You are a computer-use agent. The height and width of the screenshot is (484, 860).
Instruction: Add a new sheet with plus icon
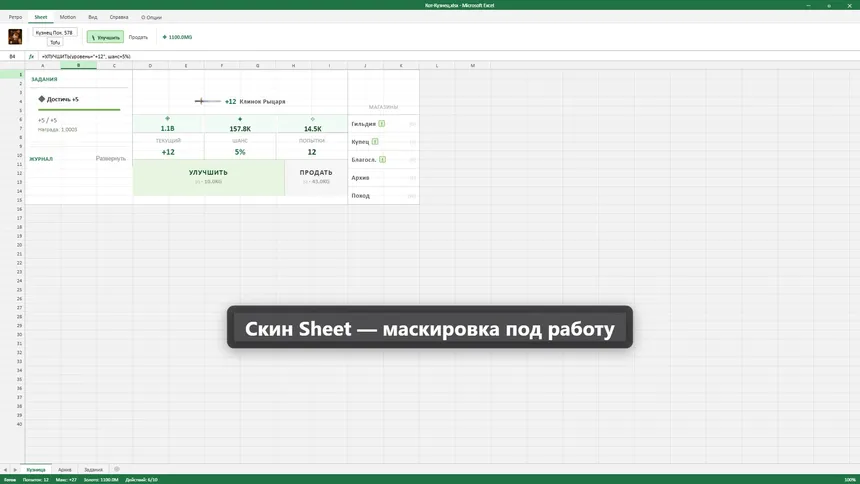116,469
